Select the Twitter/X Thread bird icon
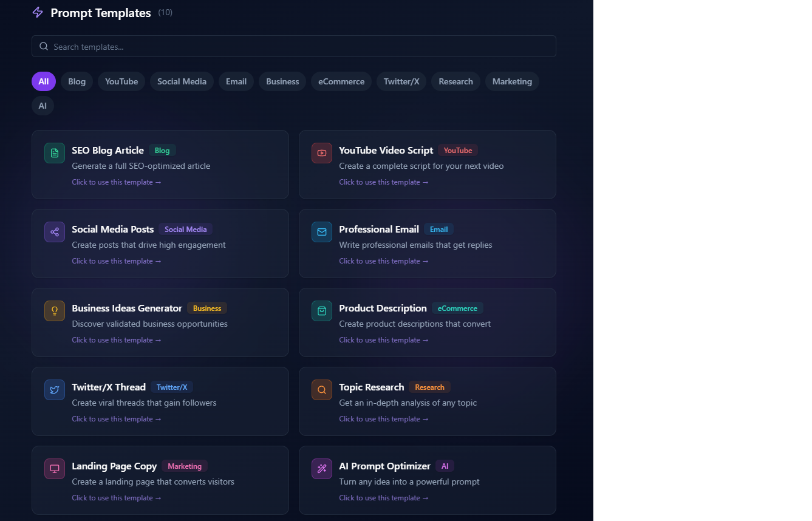The width and height of the screenshot is (812, 521). [x=54, y=390]
